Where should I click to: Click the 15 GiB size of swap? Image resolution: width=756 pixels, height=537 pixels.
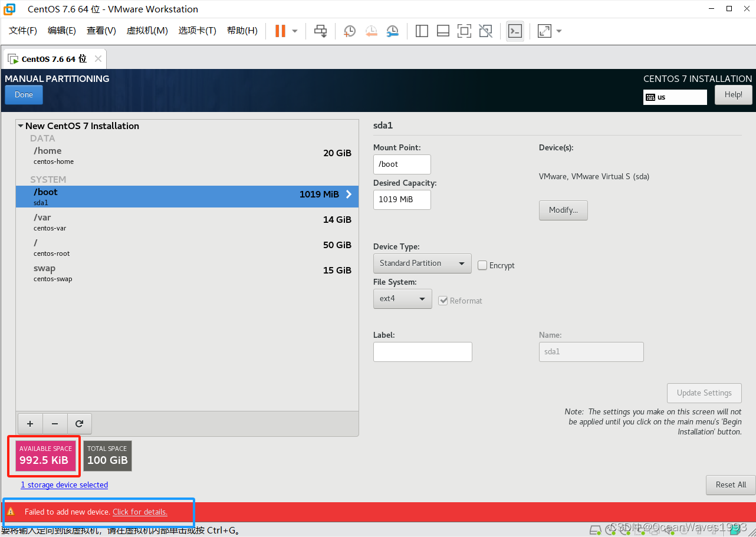click(x=337, y=271)
